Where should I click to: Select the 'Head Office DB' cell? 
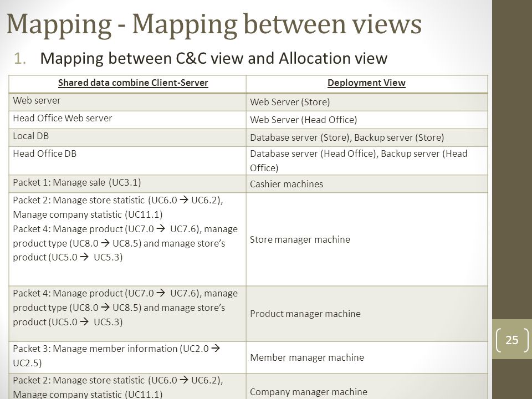click(127, 161)
